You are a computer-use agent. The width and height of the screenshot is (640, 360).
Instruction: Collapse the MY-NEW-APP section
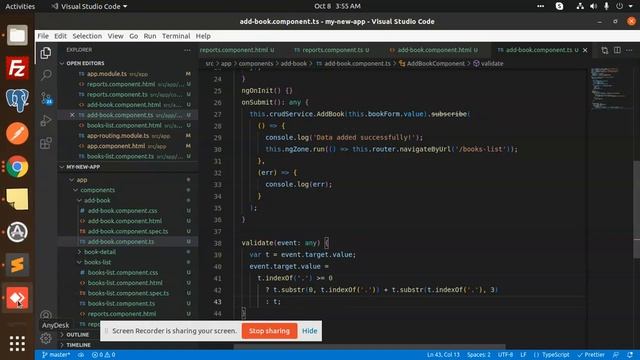[83, 167]
